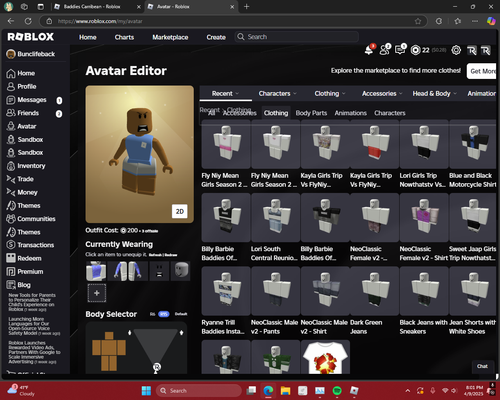
Task: Open the notifications bell icon
Action: tap(369, 50)
